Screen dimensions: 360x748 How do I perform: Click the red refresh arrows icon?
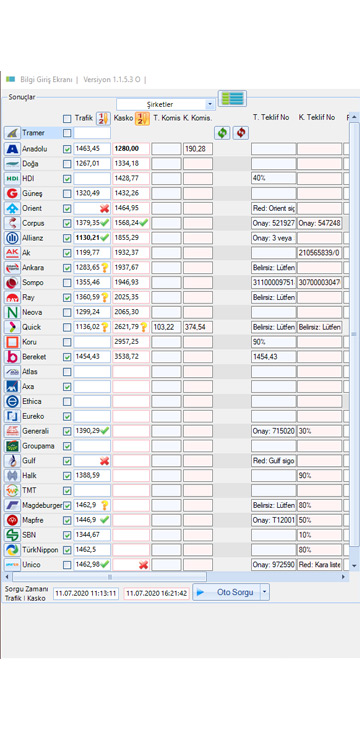(241, 133)
